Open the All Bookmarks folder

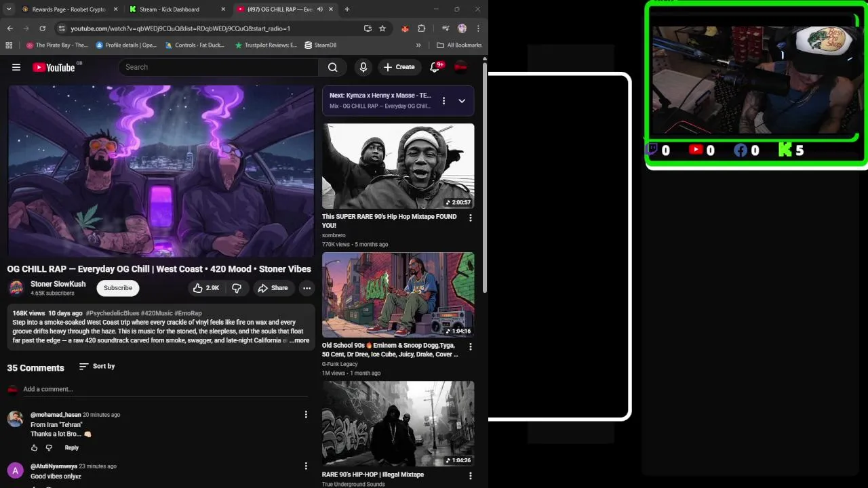(x=459, y=45)
